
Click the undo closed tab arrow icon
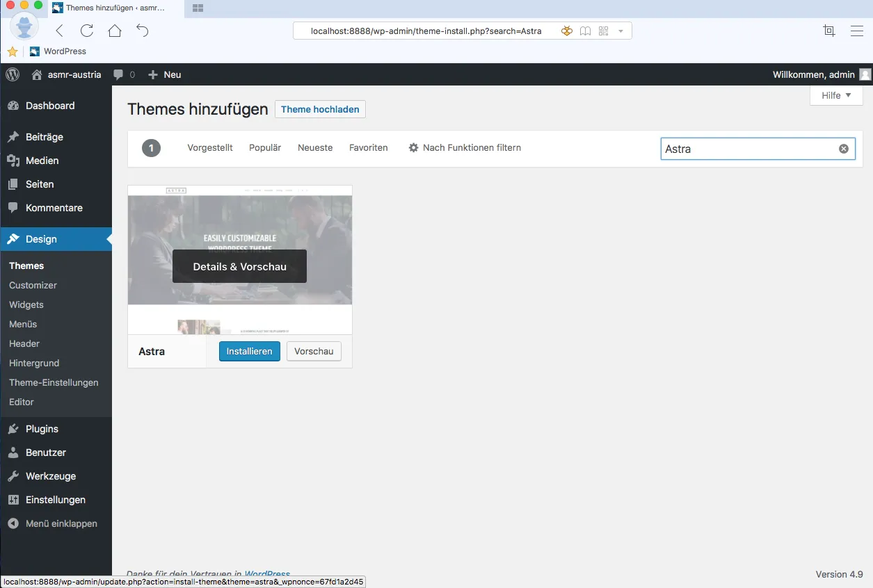click(143, 31)
